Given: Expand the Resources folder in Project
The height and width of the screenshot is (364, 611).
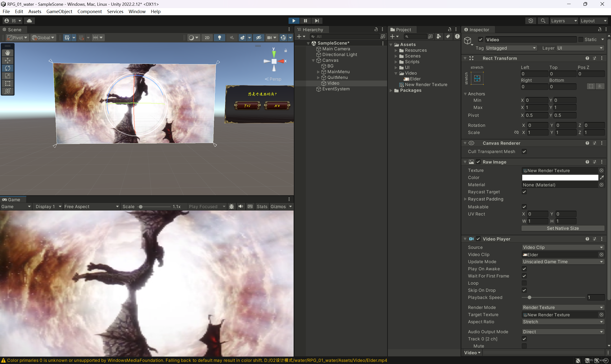Looking at the screenshot, I should click(396, 50).
